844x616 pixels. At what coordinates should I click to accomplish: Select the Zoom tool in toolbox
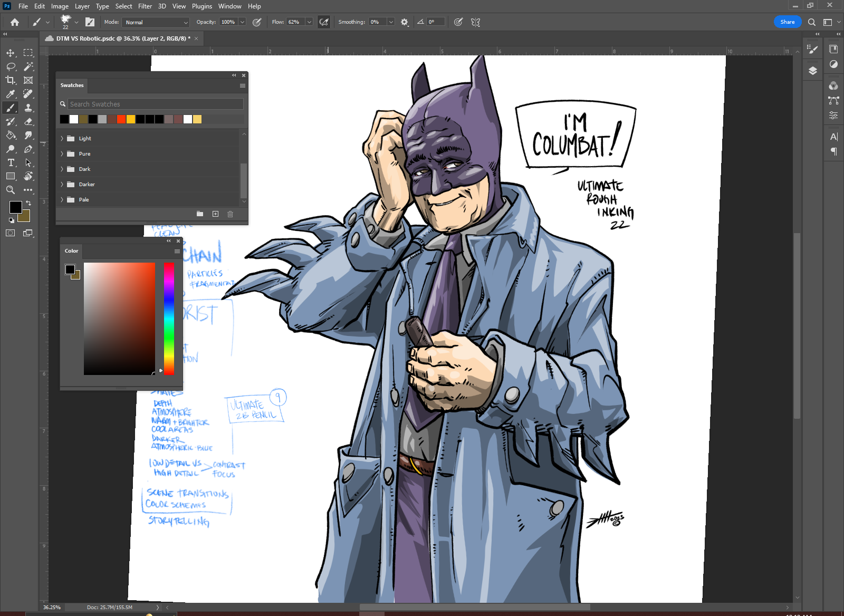11,190
